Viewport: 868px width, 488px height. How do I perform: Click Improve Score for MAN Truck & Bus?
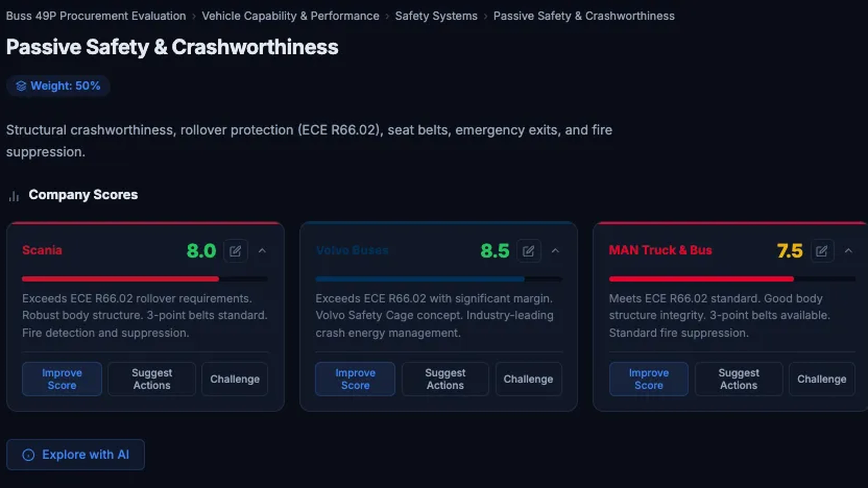click(x=649, y=379)
